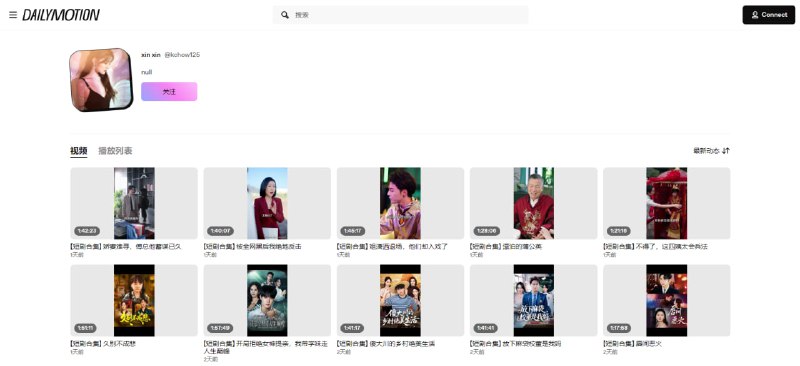Open the title below the 1:41:41 video
This screenshot has height=366, width=800.
515,344
